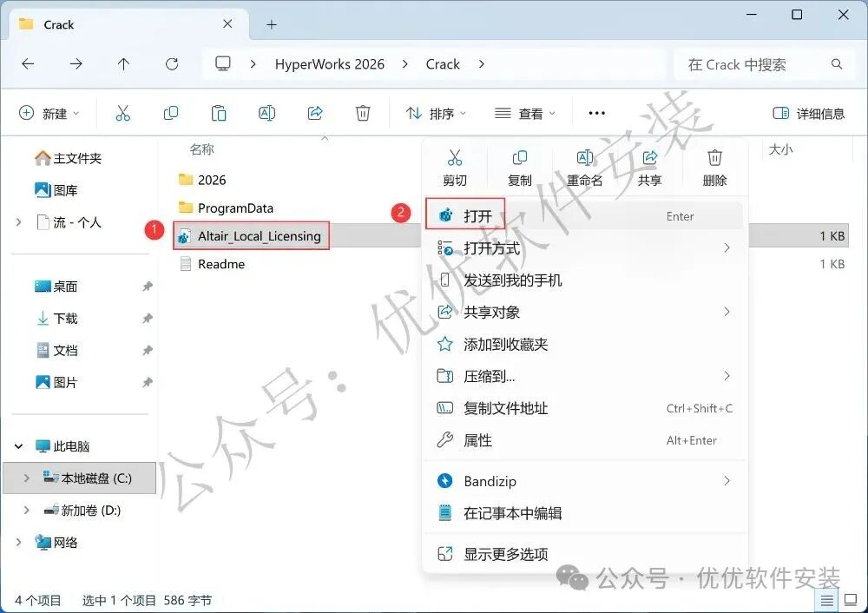Open the 新建 dropdown

(x=49, y=114)
